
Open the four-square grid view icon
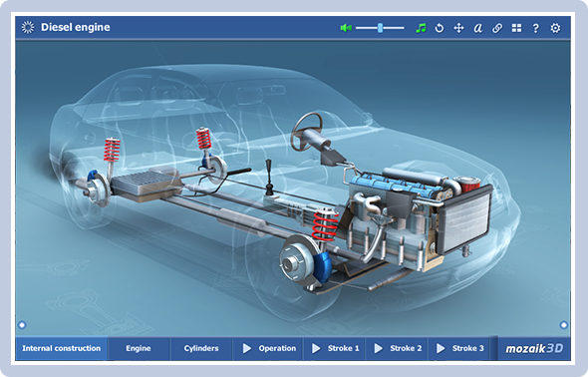tap(517, 28)
